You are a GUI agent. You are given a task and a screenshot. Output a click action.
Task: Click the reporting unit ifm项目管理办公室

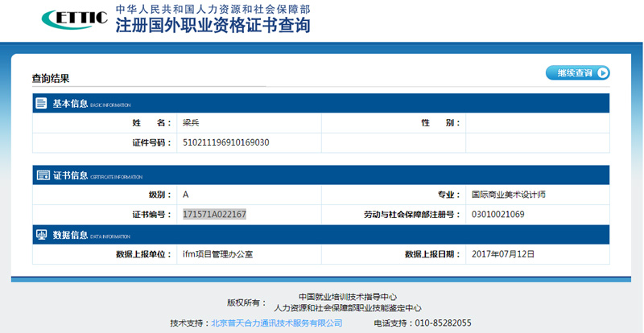(x=219, y=254)
